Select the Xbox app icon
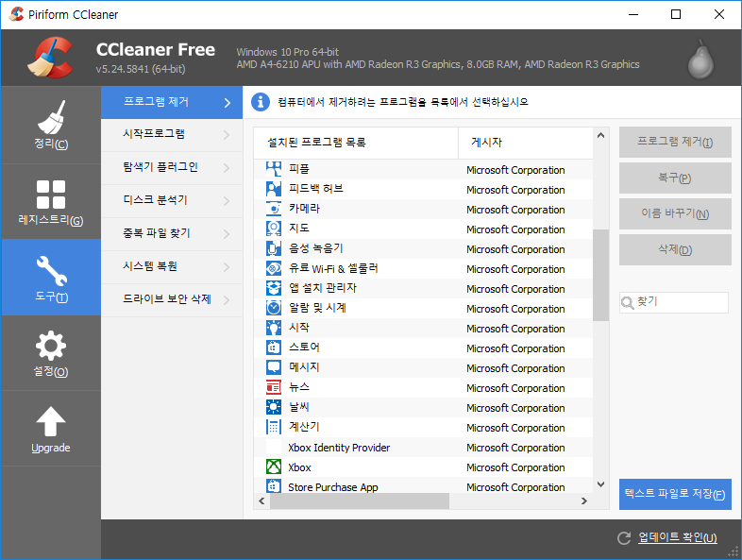 (x=274, y=467)
